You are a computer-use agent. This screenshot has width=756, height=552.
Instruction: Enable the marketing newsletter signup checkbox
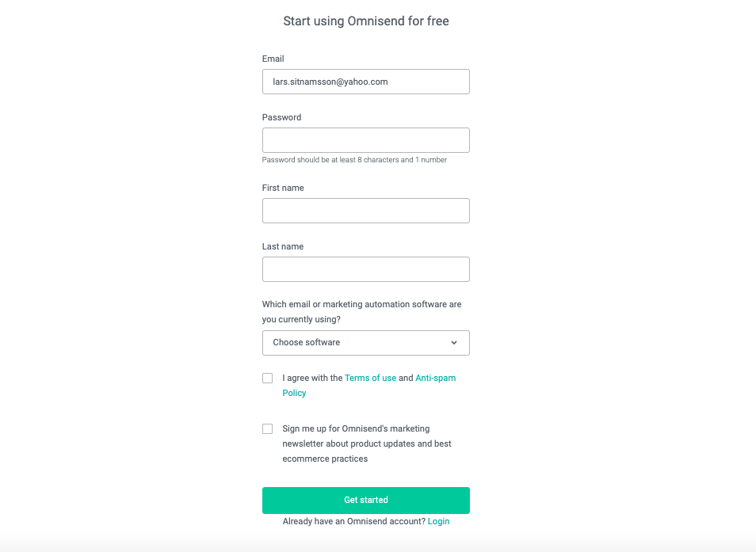point(268,429)
